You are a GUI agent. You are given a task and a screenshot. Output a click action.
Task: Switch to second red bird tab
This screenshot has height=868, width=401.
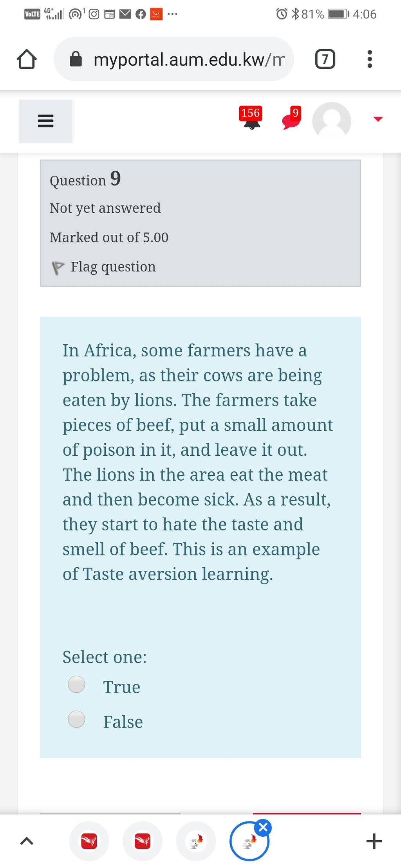143,841
